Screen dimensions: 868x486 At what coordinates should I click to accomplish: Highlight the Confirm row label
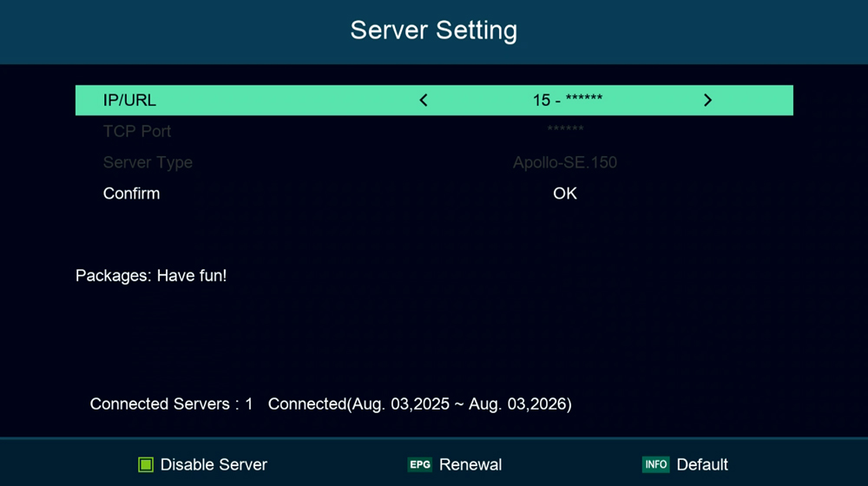(131, 194)
